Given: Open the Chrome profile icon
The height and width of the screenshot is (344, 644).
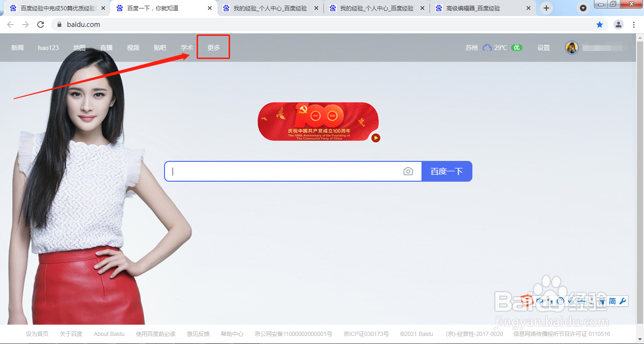Looking at the screenshot, I should coord(619,25).
